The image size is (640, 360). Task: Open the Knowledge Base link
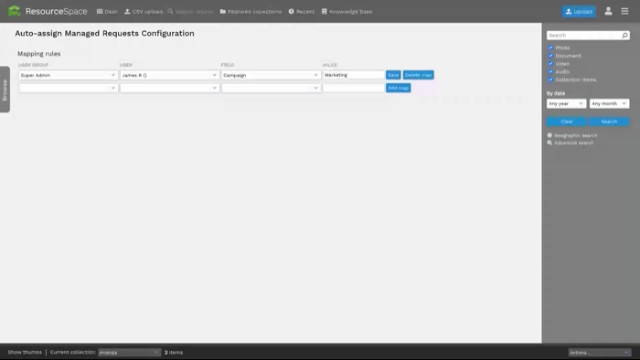[347, 11]
